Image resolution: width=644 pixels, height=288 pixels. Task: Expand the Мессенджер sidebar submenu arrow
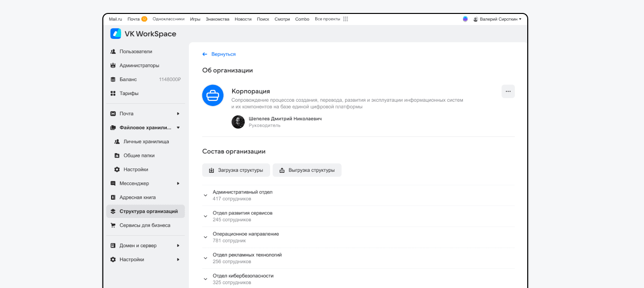coord(178,183)
